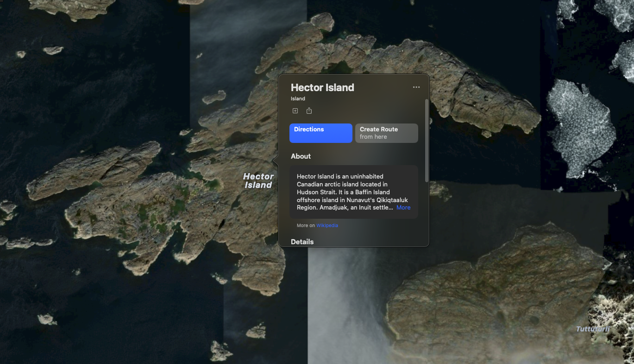Screen dimensions: 634x364
Task: Click the Details section heading
Action: [x=302, y=242]
